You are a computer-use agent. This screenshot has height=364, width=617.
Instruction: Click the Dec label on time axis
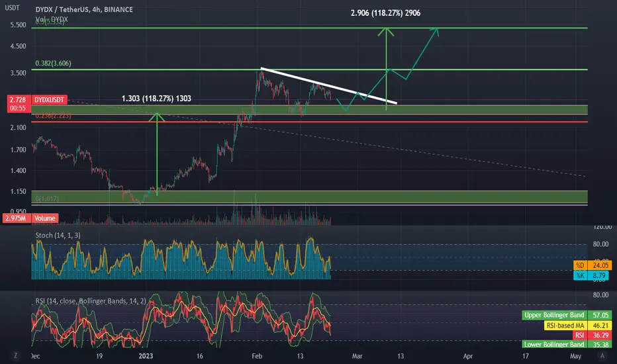[x=35, y=356]
